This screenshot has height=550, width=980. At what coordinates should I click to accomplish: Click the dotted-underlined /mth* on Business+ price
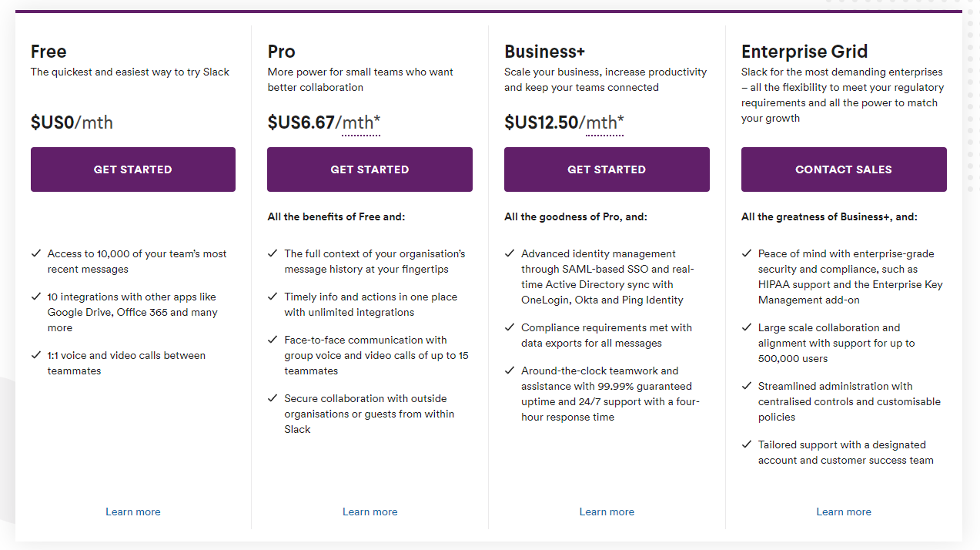point(604,122)
